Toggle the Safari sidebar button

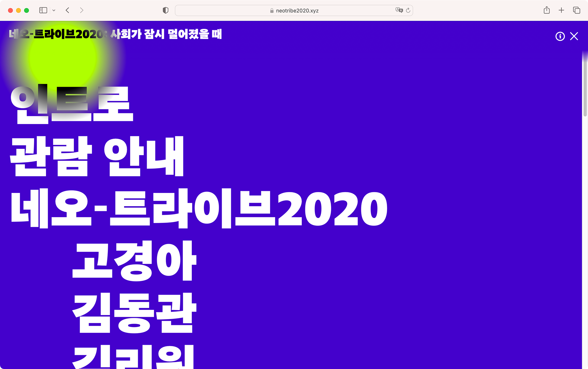pos(43,10)
